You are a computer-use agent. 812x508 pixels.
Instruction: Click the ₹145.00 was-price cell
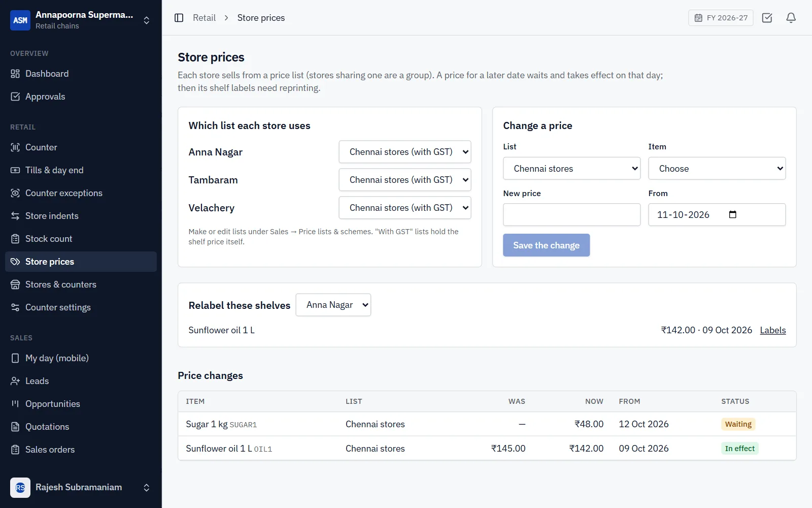pyautogui.click(x=509, y=449)
